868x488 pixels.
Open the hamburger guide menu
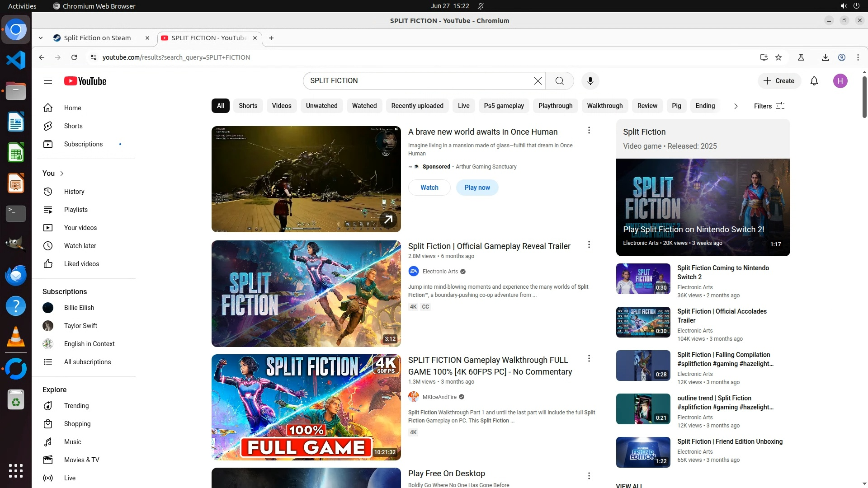[x=48, y=81]
